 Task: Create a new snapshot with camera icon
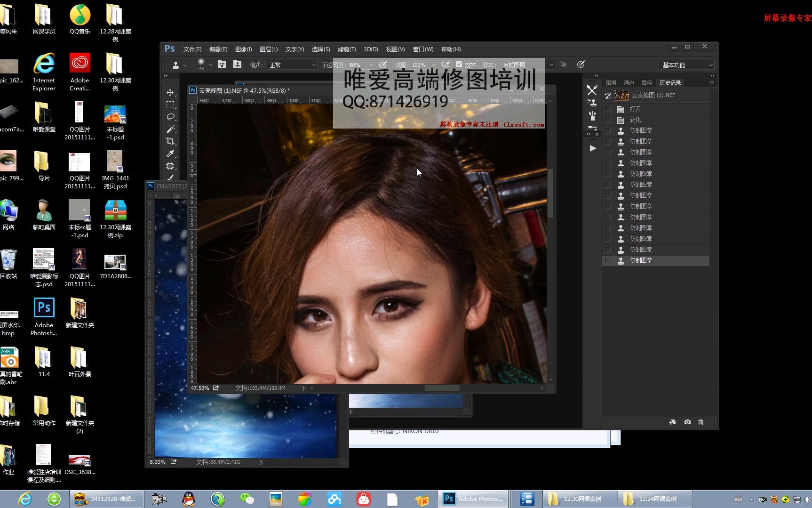pyautogui.click(x=687, y=422)
